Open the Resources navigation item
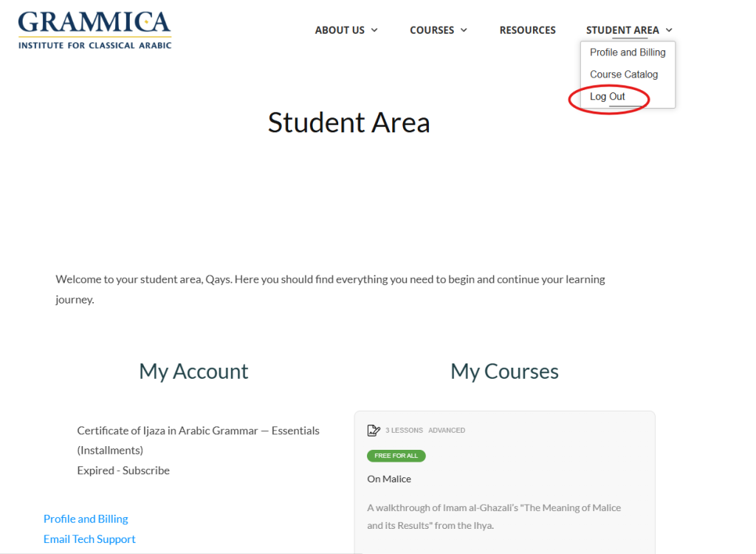This screenshot has width=756, height=554. pyautogui.click(x=527, y=30)
